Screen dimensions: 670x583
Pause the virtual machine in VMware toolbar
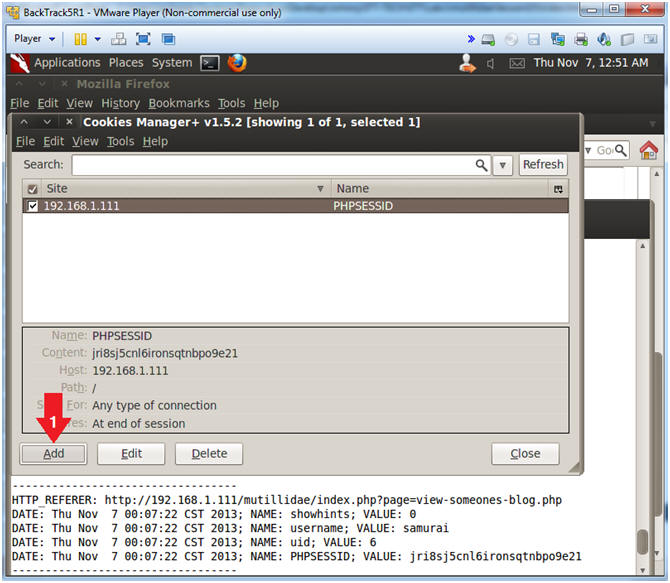[x=80, y=39]
